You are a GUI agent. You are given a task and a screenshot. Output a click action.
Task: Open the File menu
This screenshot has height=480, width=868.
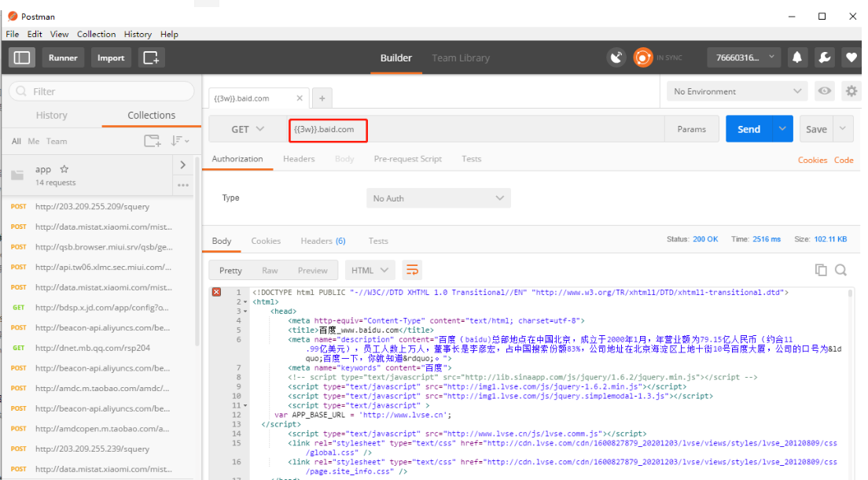click(12, 34)
